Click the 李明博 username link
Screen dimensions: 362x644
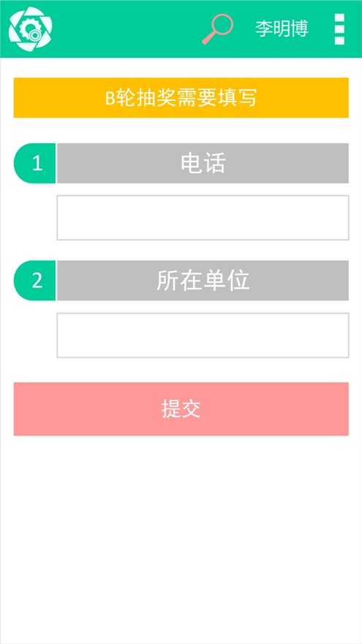tap(282, 29)
